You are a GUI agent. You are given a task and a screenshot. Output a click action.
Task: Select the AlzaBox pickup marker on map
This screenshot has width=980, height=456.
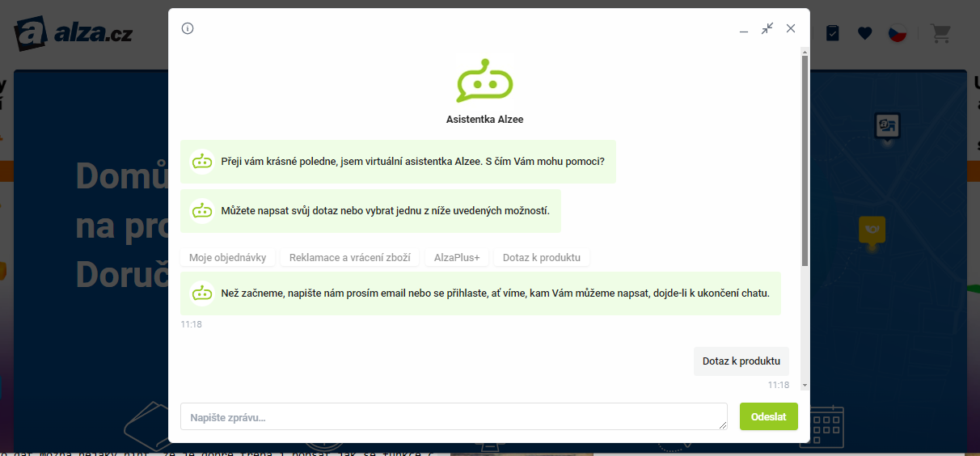pos(888,126)
